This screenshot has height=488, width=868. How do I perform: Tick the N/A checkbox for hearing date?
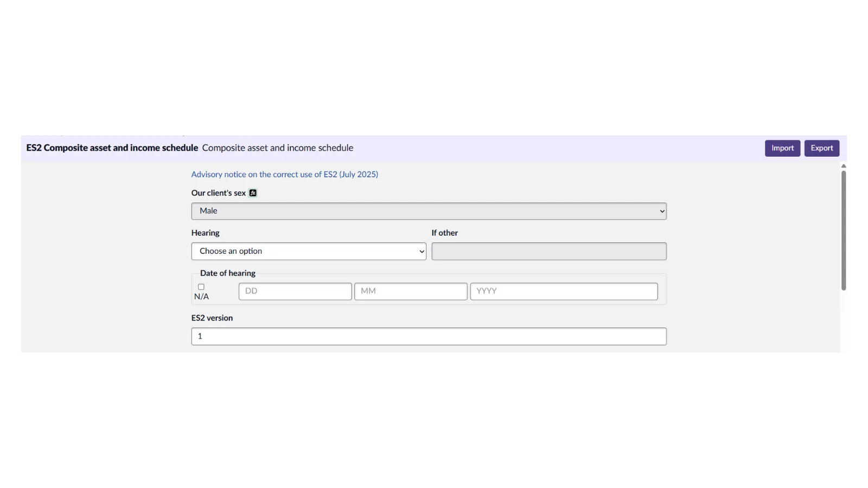[x=201, y=287]
